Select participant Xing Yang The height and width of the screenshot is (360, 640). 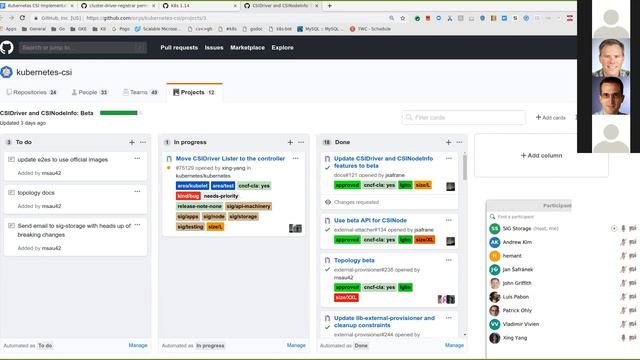coord(515,338)
